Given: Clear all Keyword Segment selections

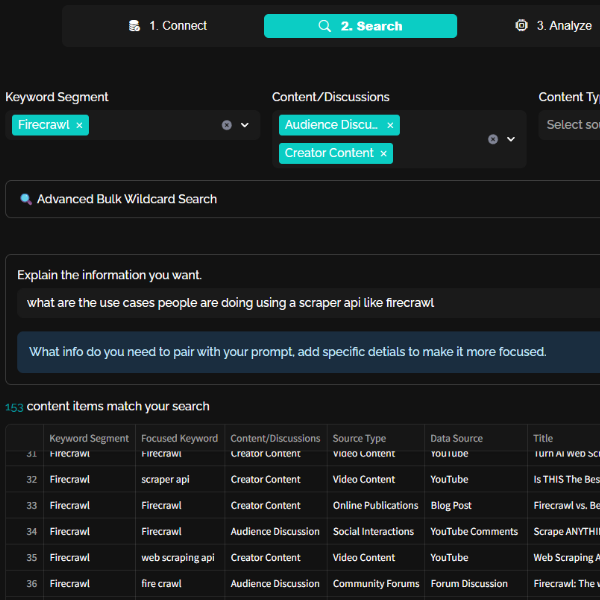Looking at the screenshot, I should pos(227,125).
